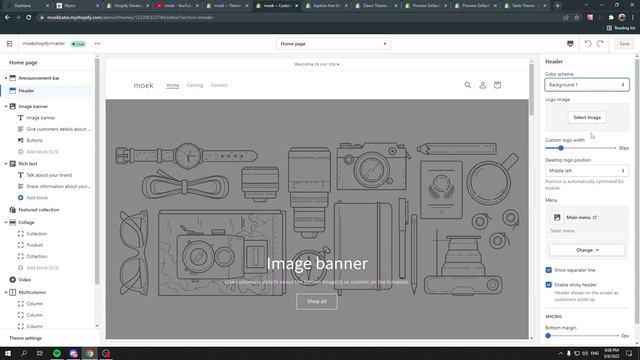The height and width of the screenshot is (360, 640).
Task: Click the browser extensions puzzle icon
Action: click(611, 18)
